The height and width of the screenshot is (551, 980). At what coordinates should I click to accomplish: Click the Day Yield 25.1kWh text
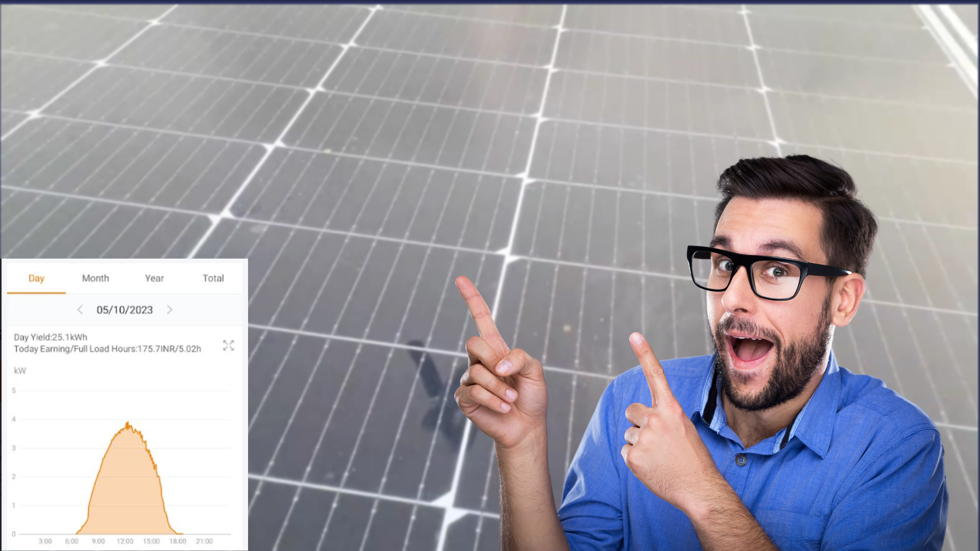51,337
